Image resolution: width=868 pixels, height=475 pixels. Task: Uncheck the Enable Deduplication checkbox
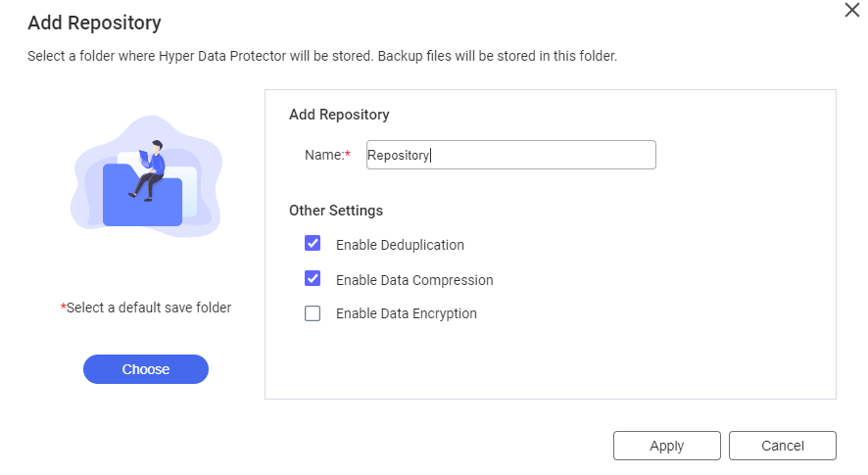pyautogui.click(x=313, y=244)
